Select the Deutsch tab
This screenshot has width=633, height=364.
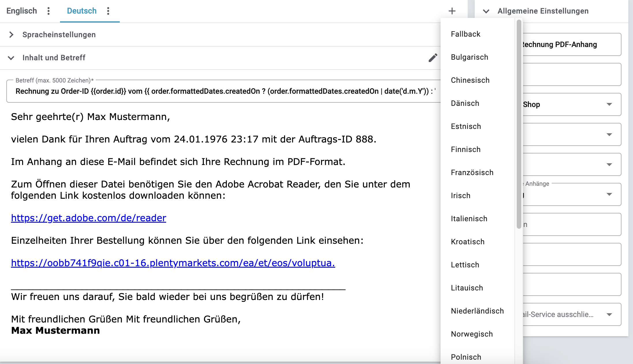tap(82, 11)
